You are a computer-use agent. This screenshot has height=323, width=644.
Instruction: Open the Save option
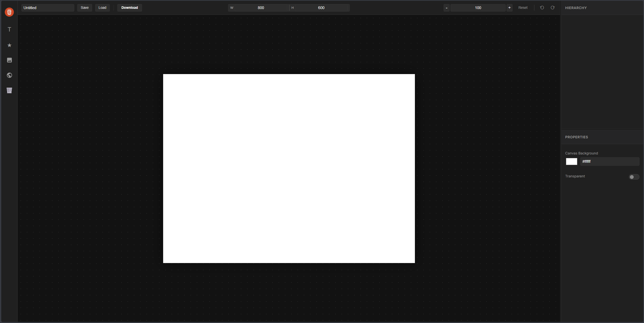(85, 8)
